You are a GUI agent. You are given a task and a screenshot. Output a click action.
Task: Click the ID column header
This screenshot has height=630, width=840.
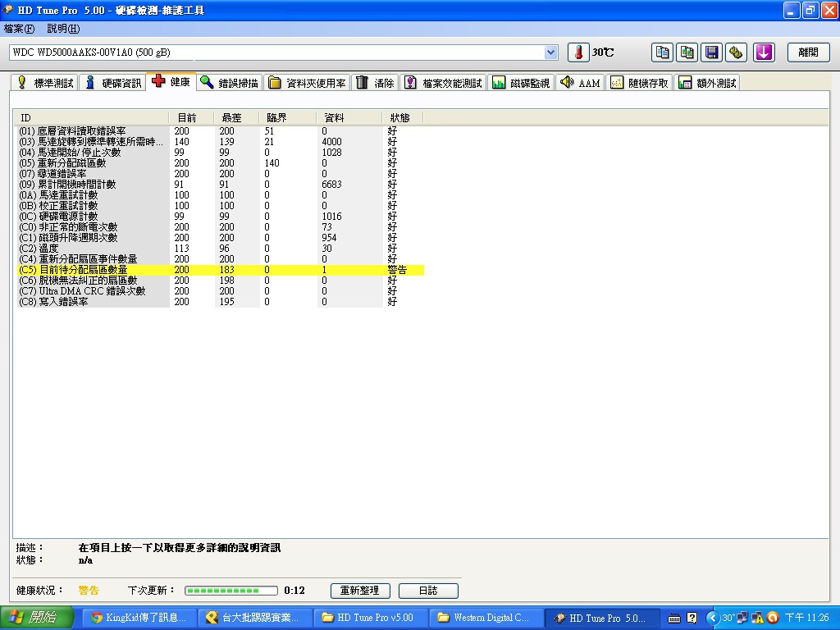[x=91, y=118]
